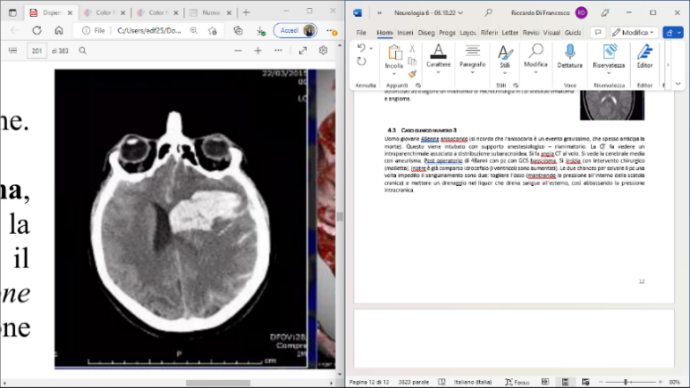
Task: Click the Accedi sign-in button
Action: tap(295, 30)
